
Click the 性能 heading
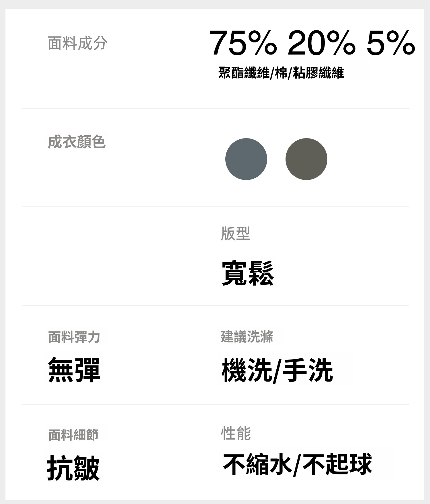click(x=236, y=433)
